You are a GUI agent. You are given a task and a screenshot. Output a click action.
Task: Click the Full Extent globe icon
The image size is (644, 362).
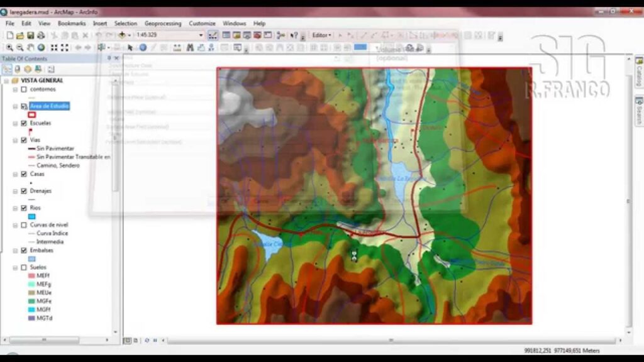pos(41,47)
